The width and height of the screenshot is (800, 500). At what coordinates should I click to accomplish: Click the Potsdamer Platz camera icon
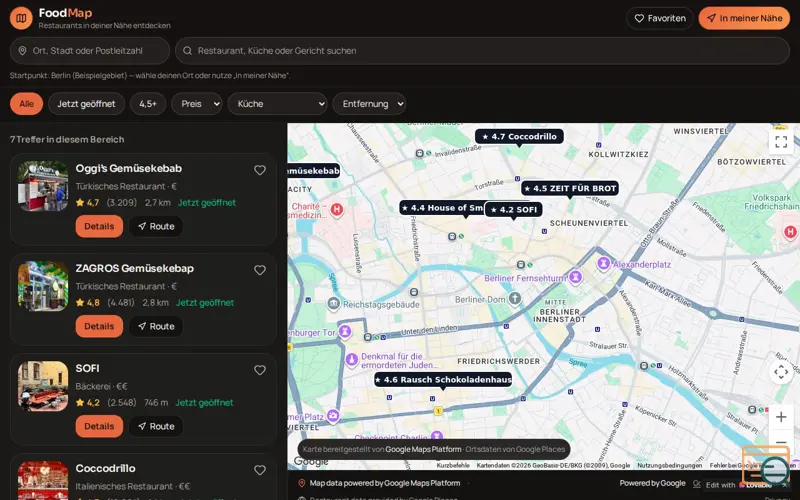click(333, 416)
